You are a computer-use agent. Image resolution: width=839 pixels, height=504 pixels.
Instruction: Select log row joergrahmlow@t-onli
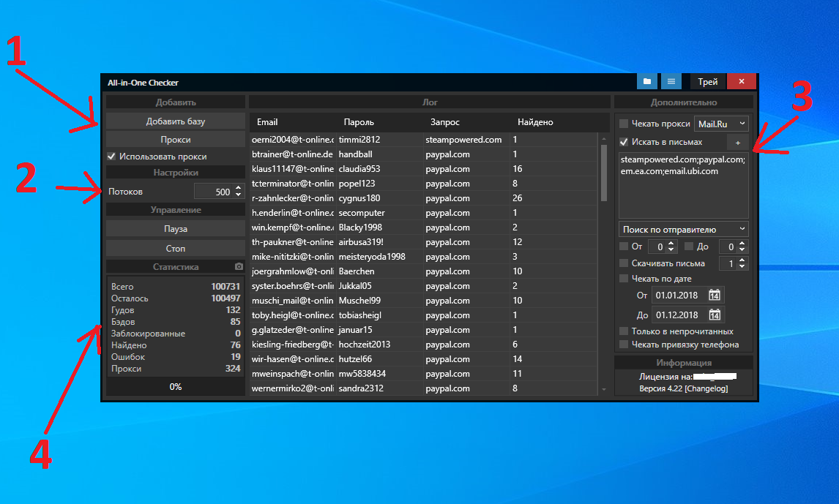(423, 271)
